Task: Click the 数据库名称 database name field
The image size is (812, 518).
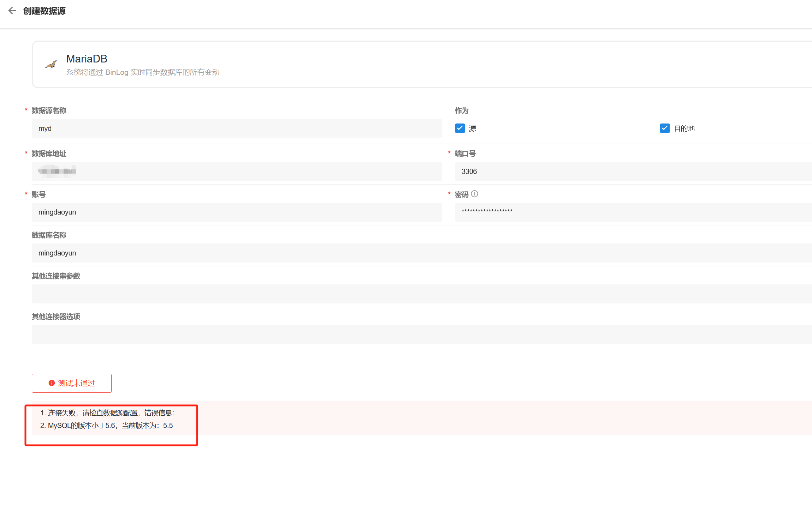Action: point(420,253)
